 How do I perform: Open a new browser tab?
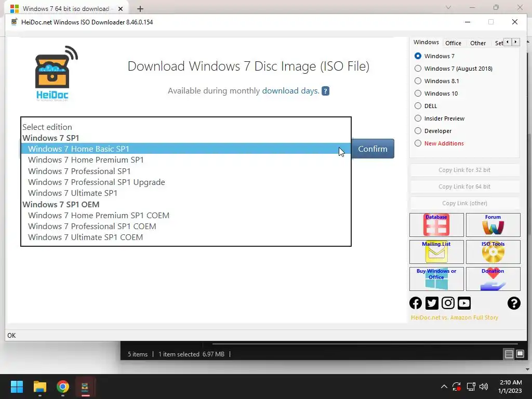[x=140, y=9]
